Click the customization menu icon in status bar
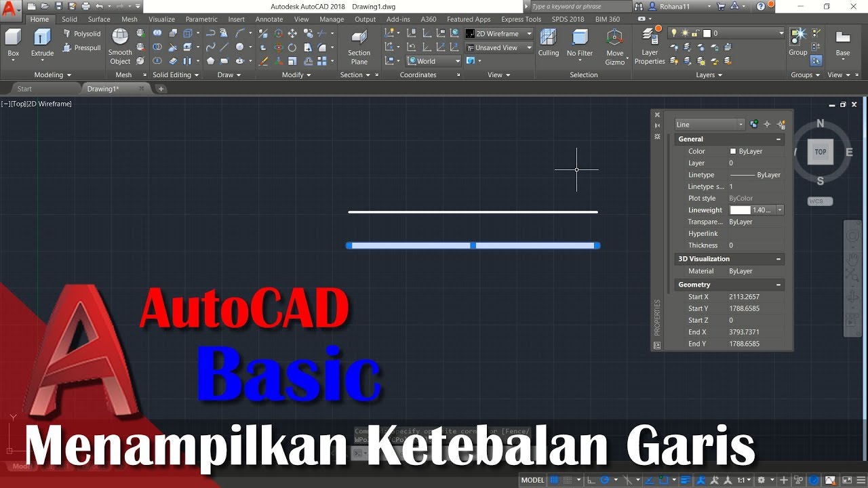This screenshot has width=868, height=488. click(860, 481)
